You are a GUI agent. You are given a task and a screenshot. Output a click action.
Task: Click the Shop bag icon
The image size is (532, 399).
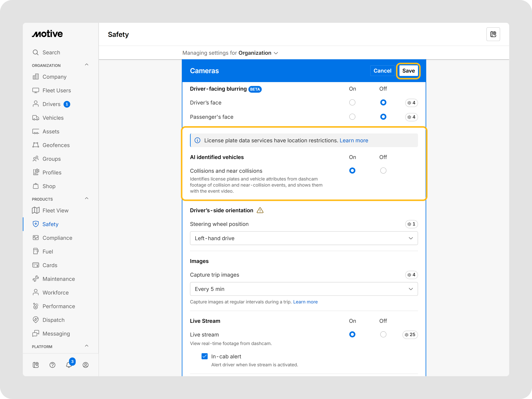click(36, 186)
